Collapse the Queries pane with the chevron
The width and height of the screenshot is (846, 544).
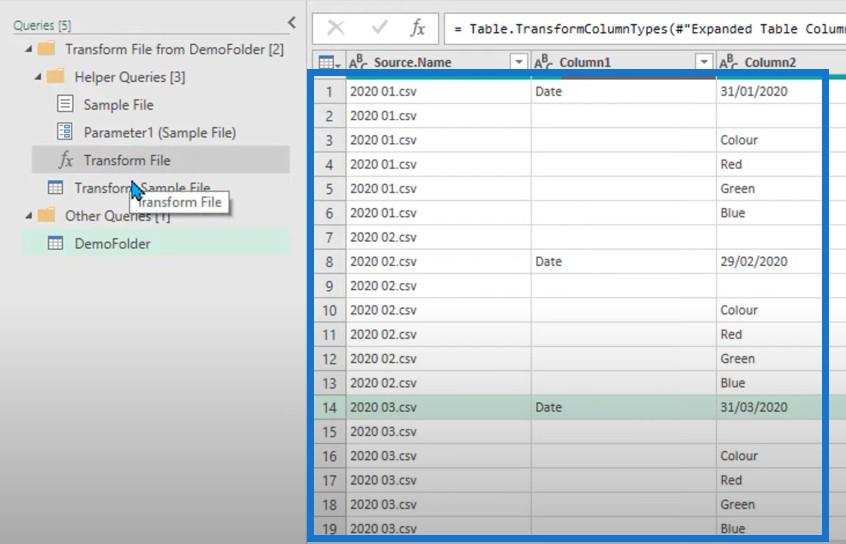pyautogui.click(x=292, y=23)
